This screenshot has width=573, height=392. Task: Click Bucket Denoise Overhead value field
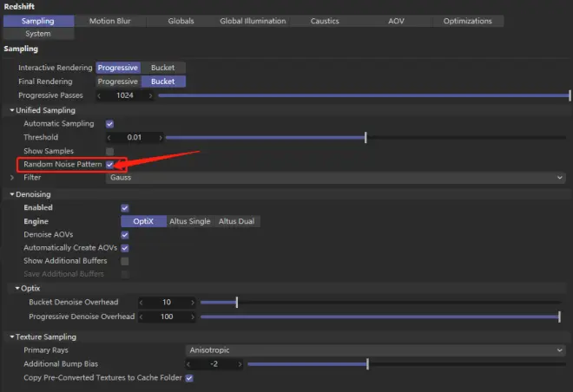[167, 302]
